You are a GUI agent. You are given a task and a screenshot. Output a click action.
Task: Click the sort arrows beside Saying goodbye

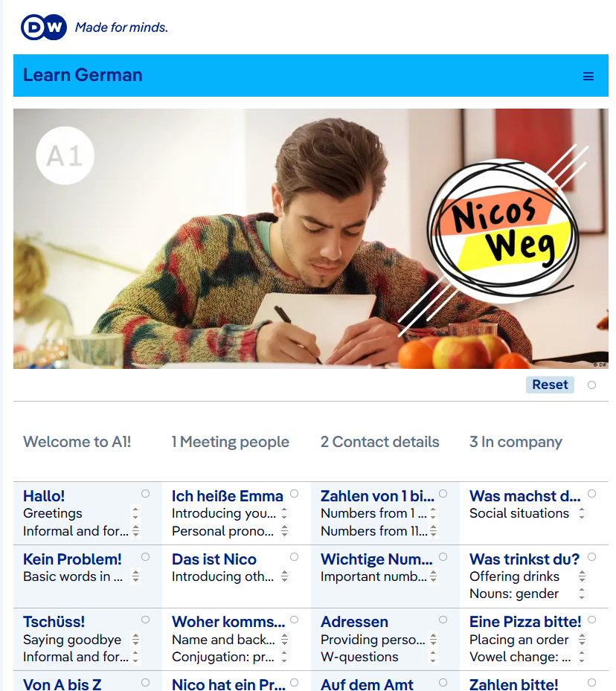135,639
